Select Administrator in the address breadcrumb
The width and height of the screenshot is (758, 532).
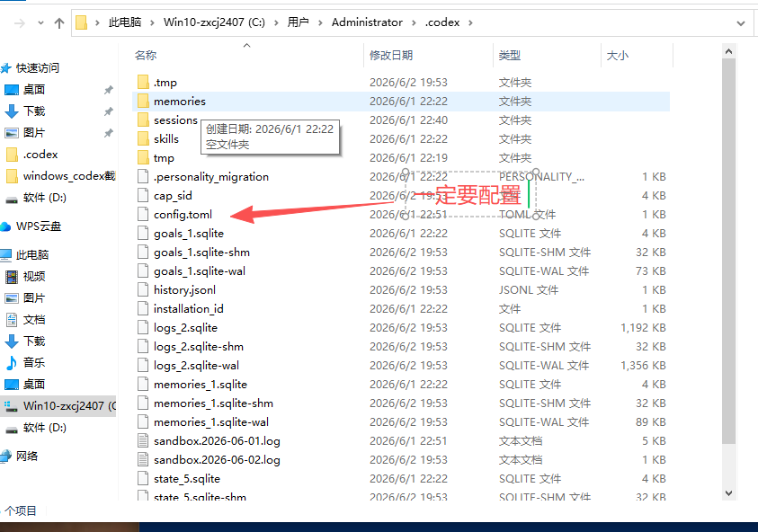[x=367, y=22]
